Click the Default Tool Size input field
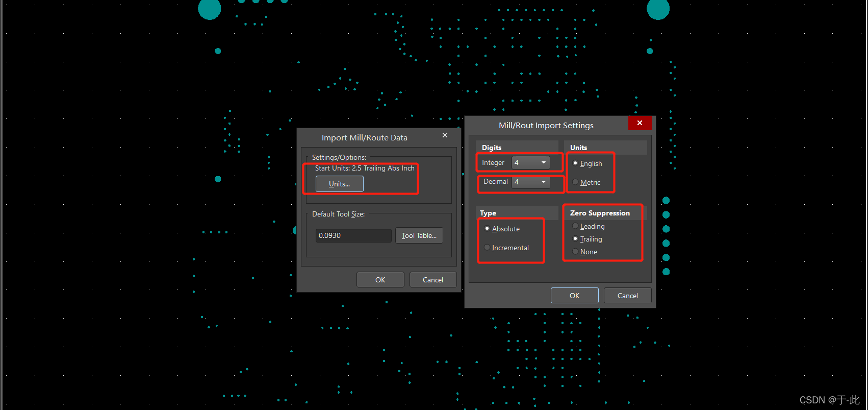The height and width of the screenshot is (410, 868). coord(353,235)
